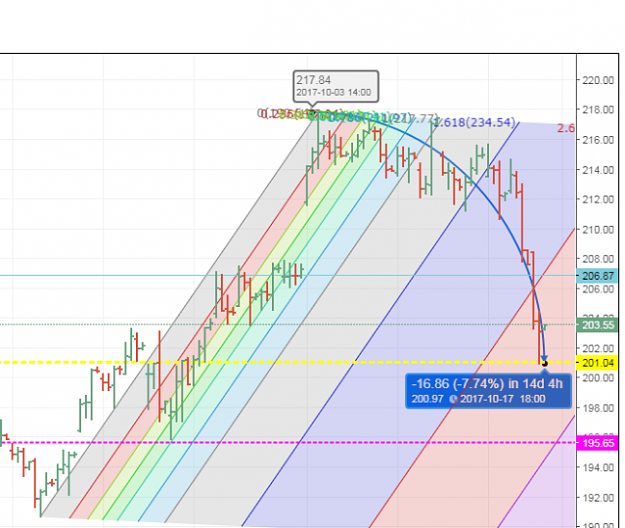
Task: Click the 216.00 axis price label
Action: click(598, 140)
